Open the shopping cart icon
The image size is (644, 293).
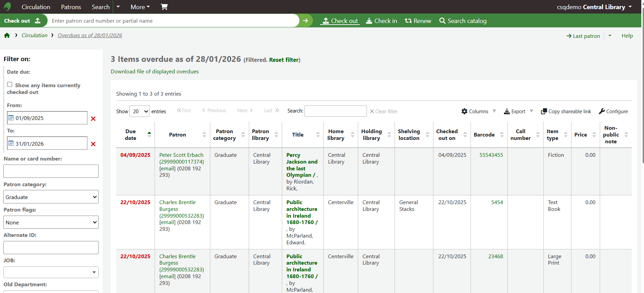[164, 7]
